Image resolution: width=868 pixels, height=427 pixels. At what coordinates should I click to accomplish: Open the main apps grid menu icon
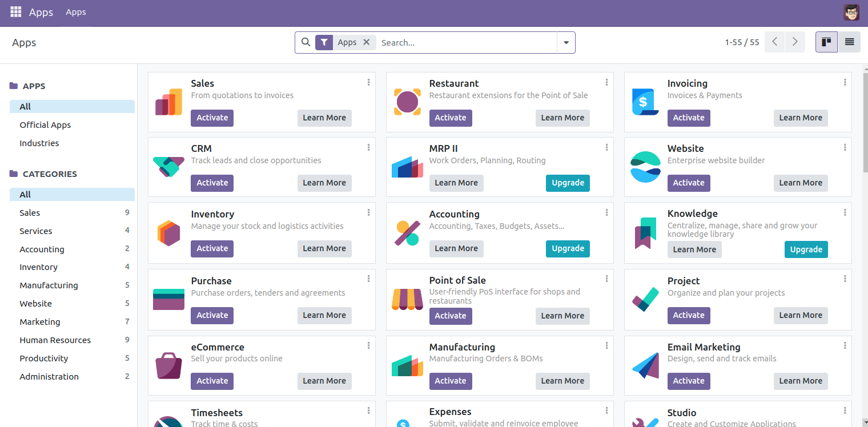(15, 12)
